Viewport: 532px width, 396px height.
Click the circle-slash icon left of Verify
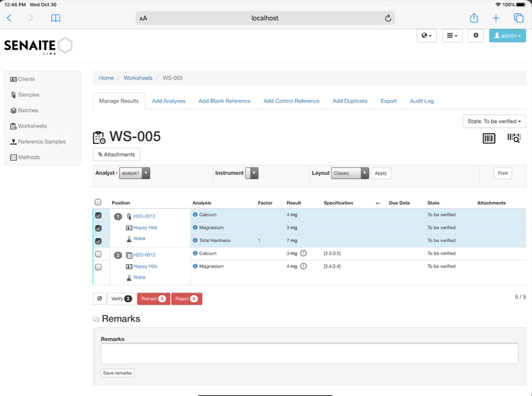click(x=99, y=299)
